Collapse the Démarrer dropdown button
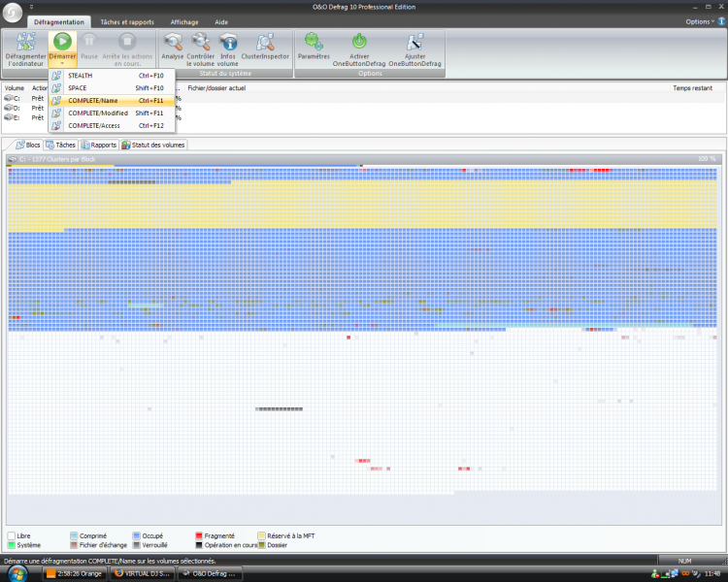The image size is (728, 582). (61, 62)
